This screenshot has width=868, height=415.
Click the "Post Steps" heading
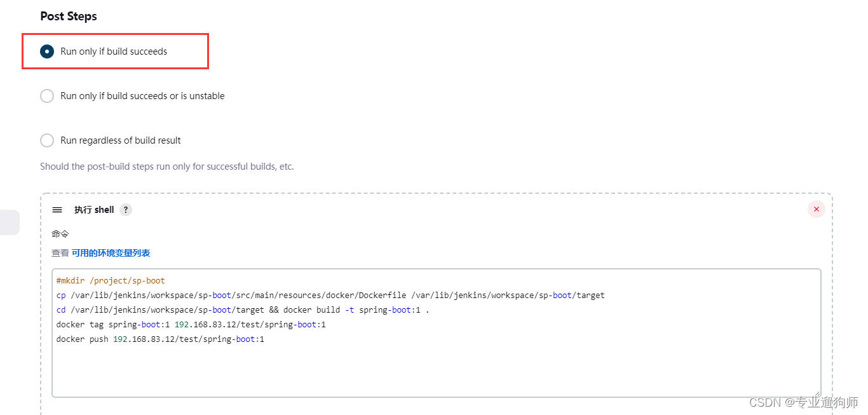coord(69,16)
